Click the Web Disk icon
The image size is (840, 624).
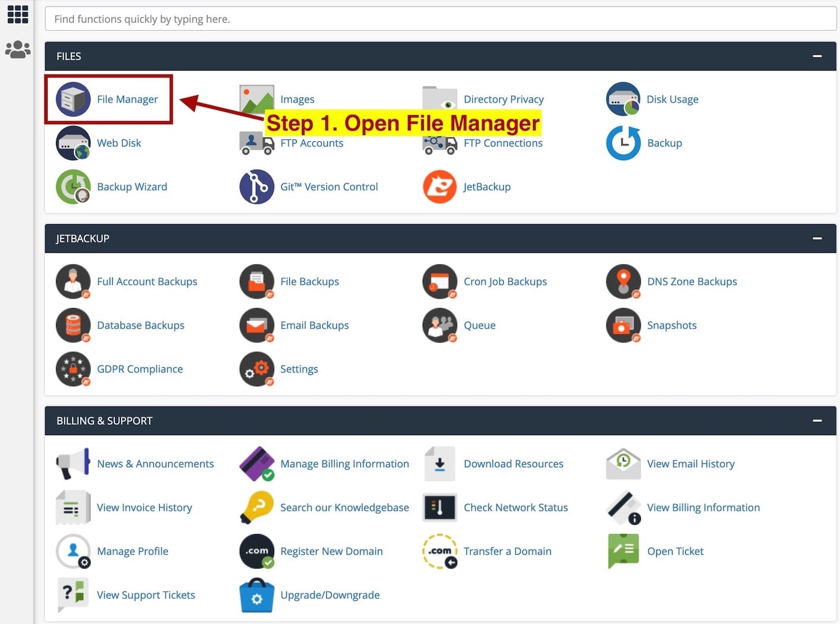73,143
